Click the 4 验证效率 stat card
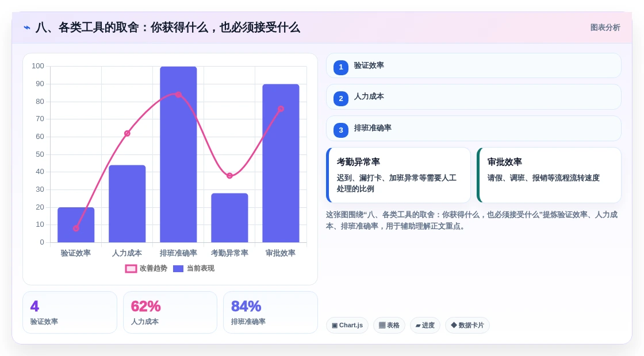The width and height of the screenshot is (644, 356). click(x=70, y=312)
